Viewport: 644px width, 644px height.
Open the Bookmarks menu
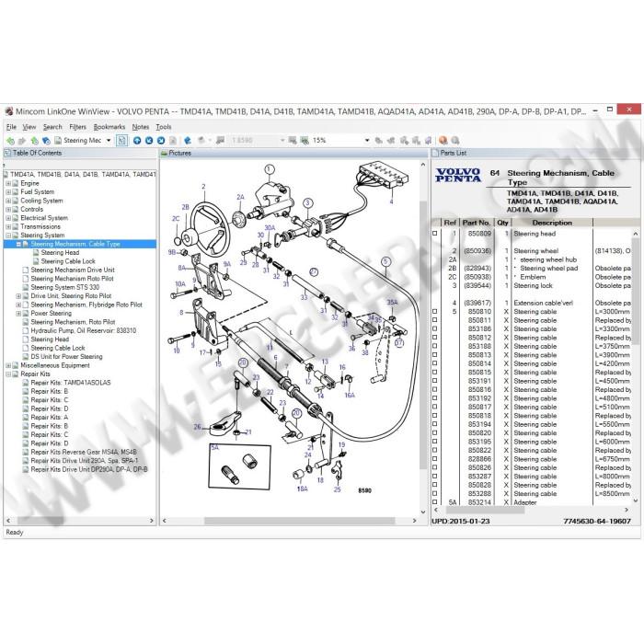(x=109, y=127)
